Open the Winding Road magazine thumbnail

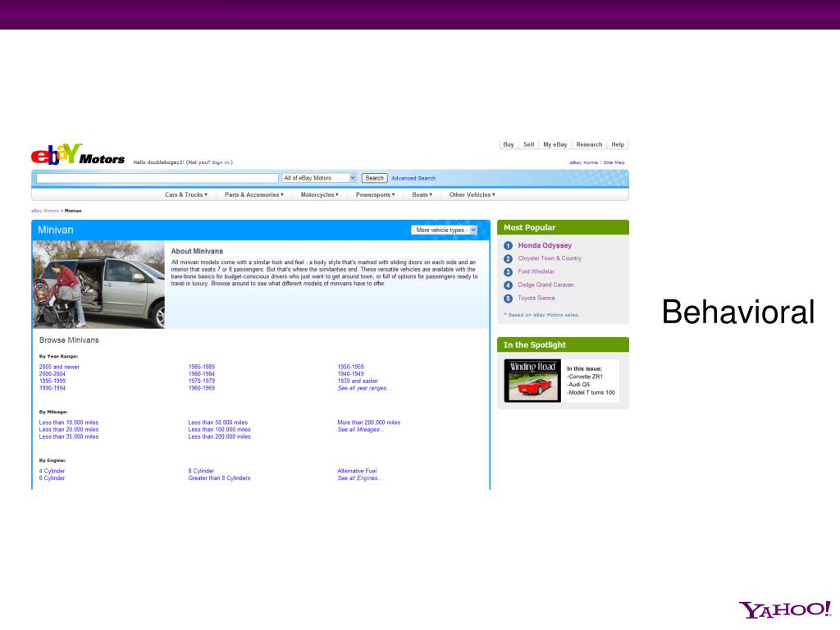(x=532, y=381)
